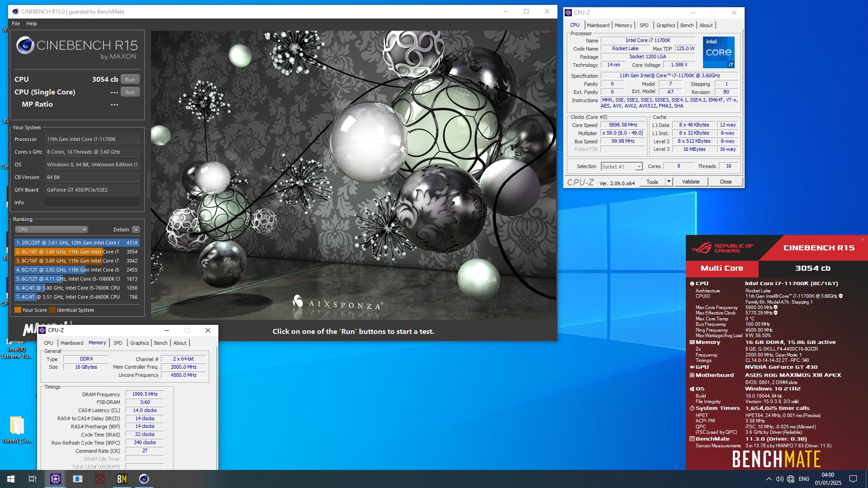This screenshot has height=488, width=868.
Task: Open the Tools dropdown arrow in CPU-Z
Action: pos(669,182)
